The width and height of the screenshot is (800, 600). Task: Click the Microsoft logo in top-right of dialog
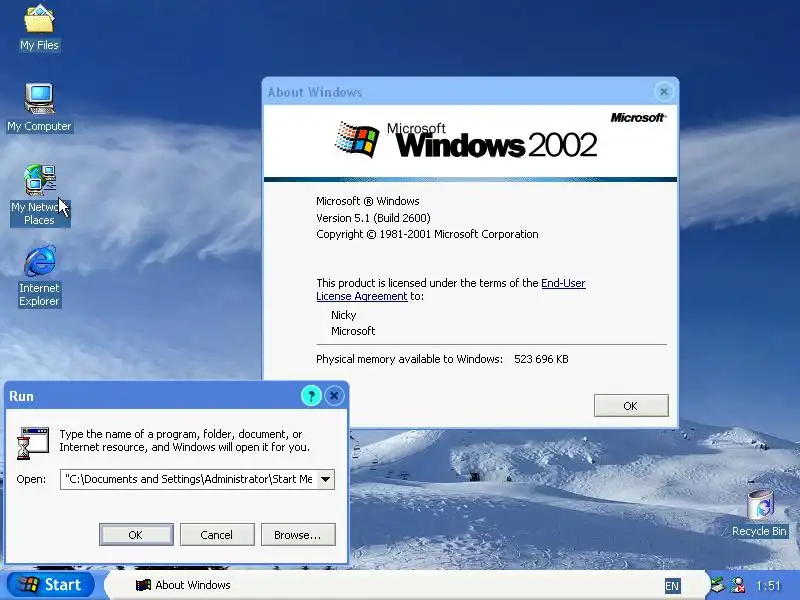tap(638, 117)
